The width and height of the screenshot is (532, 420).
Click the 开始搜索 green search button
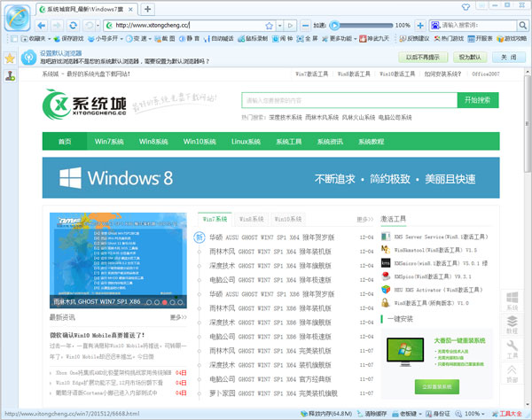click(478, 100)
